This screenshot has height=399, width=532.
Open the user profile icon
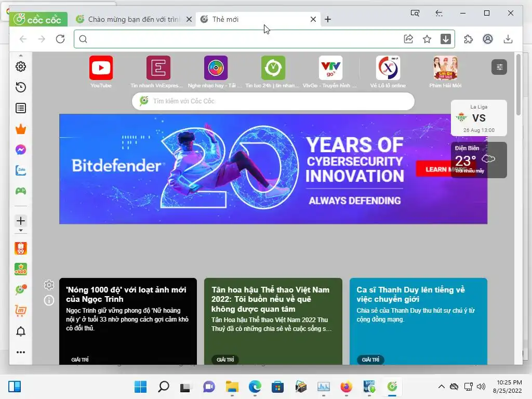coord(488,39)
